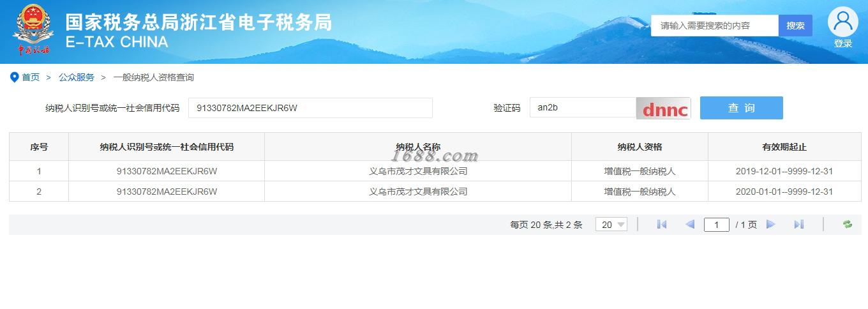This screenshot has height=309, width=868.
Task: Click row 2 company name 义乌市茂才文具有限公司
Action: pos(418,192)
